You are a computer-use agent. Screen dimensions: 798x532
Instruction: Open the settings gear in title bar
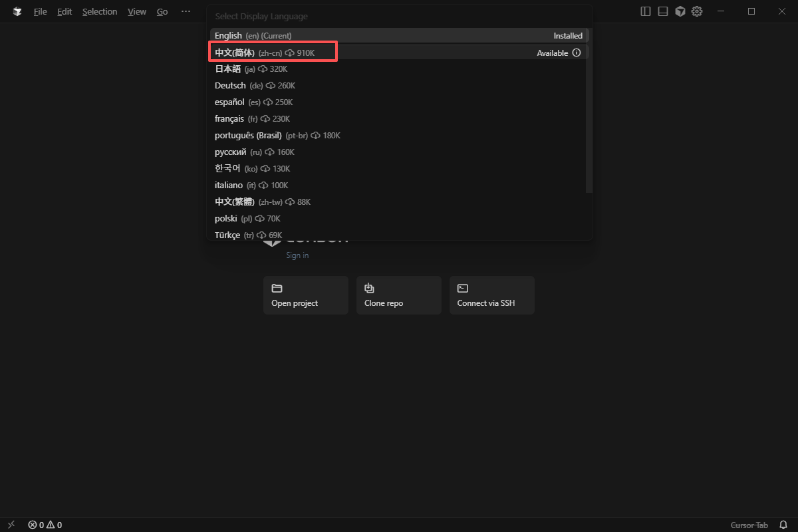tap(697, 11)
